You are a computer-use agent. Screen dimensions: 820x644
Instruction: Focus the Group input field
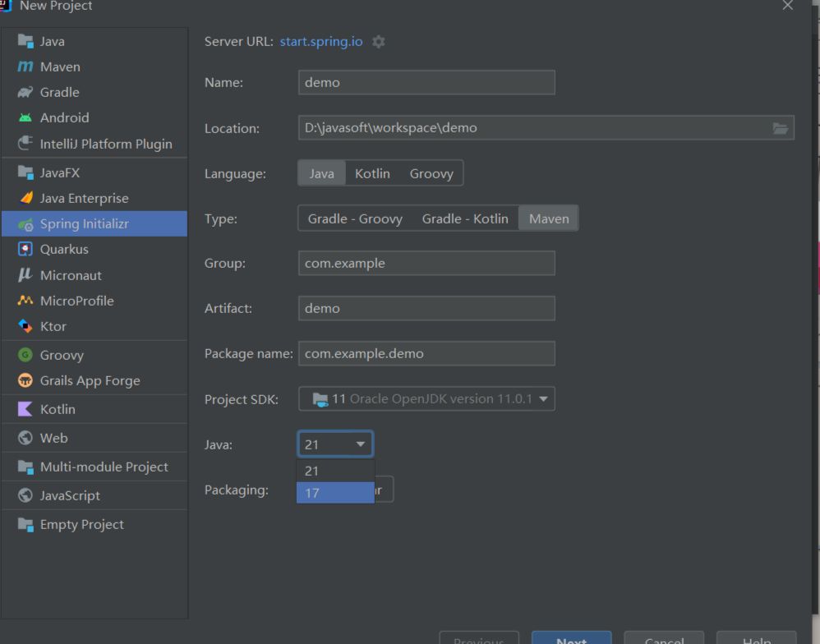pos(426,263)
